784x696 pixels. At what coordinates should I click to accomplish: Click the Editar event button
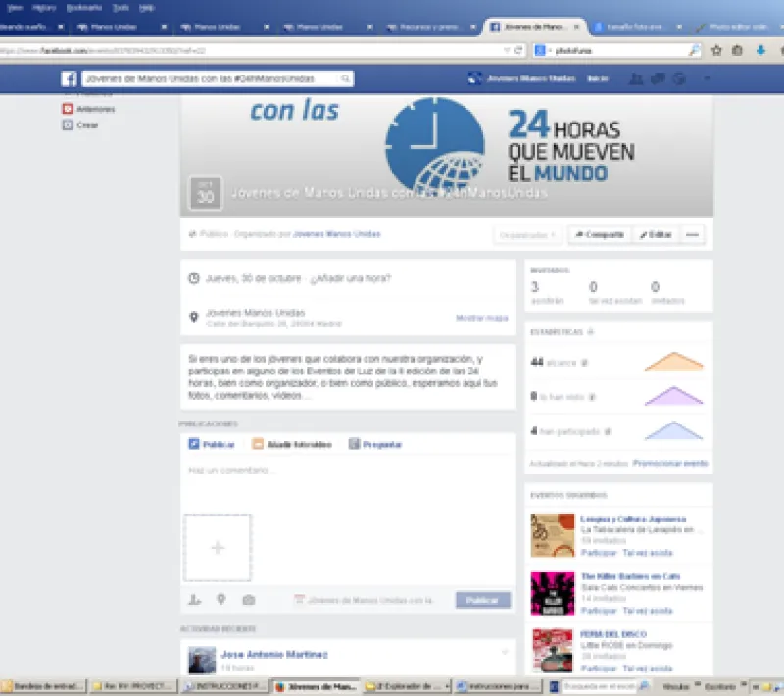click(x=656, y=235)
